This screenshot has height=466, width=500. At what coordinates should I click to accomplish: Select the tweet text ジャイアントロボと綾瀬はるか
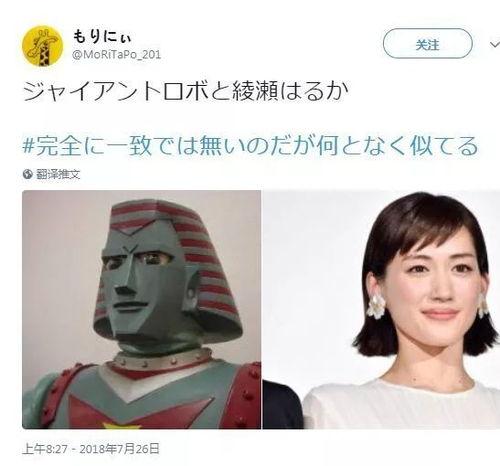(186, 91)
